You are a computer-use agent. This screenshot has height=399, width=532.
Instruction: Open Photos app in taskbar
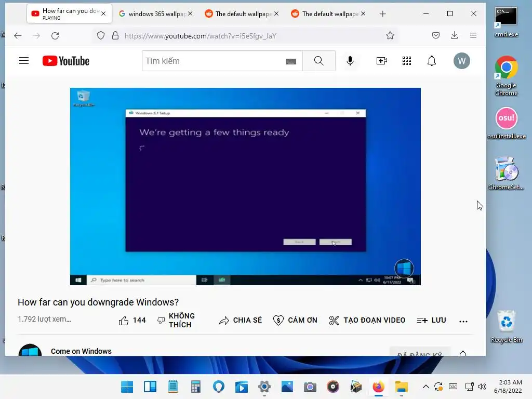coord(287,387)
